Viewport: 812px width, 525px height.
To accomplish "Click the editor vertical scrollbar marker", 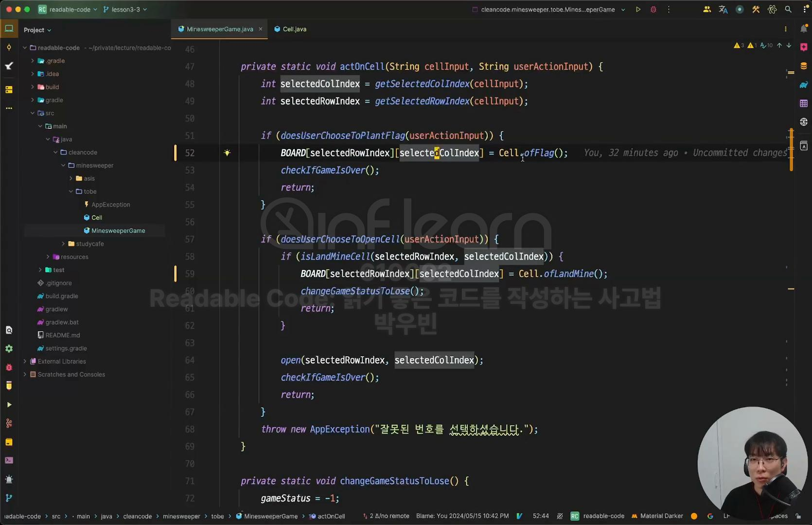I will [x=791, y=150].
